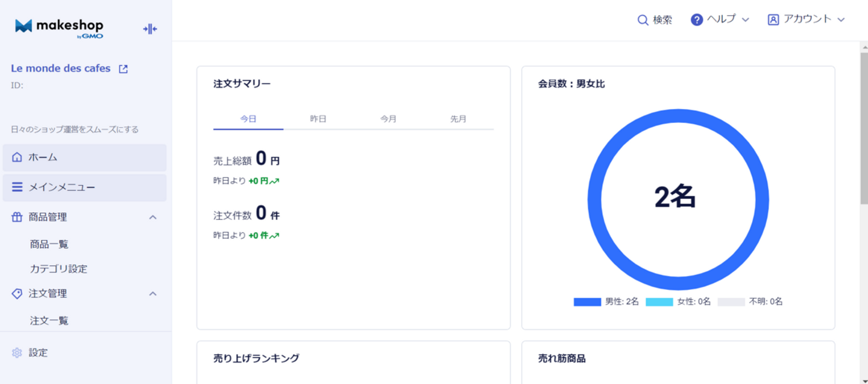Open the external shop link icon
This screenshot has height=384, width=868.
123,69
